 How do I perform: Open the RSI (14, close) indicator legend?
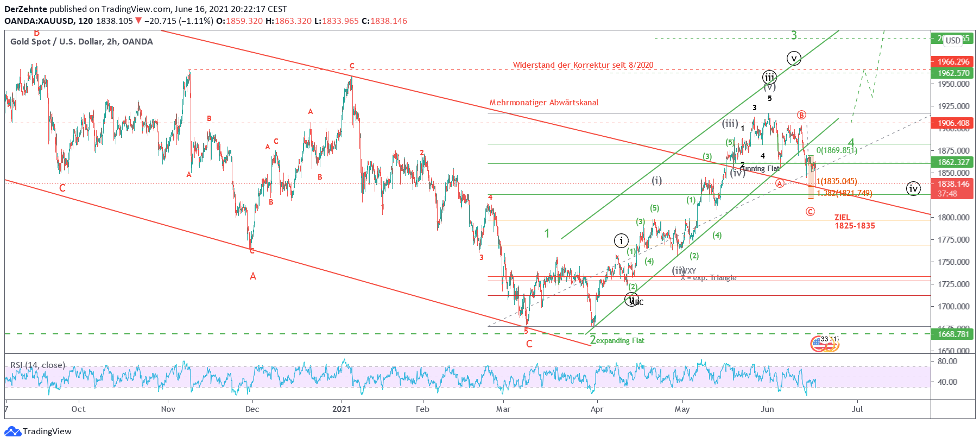(x=38, y=365)
